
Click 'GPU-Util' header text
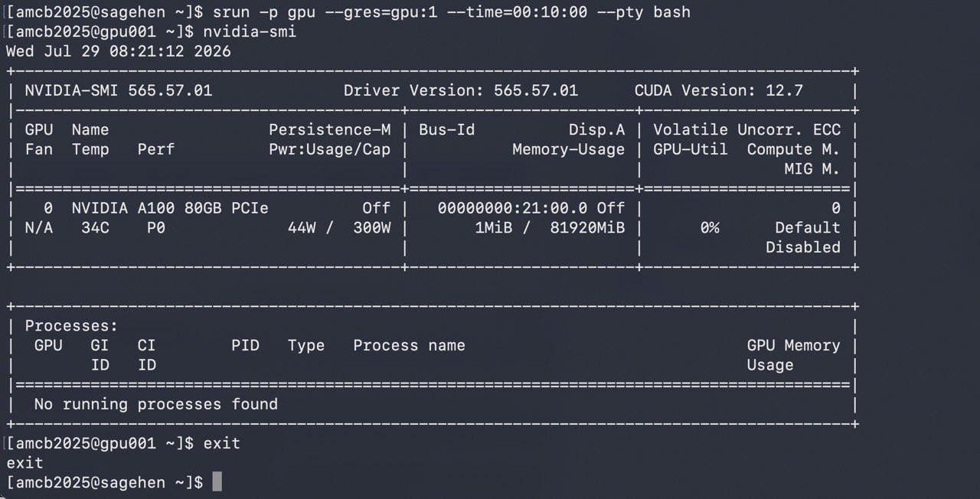click(691, 150)
